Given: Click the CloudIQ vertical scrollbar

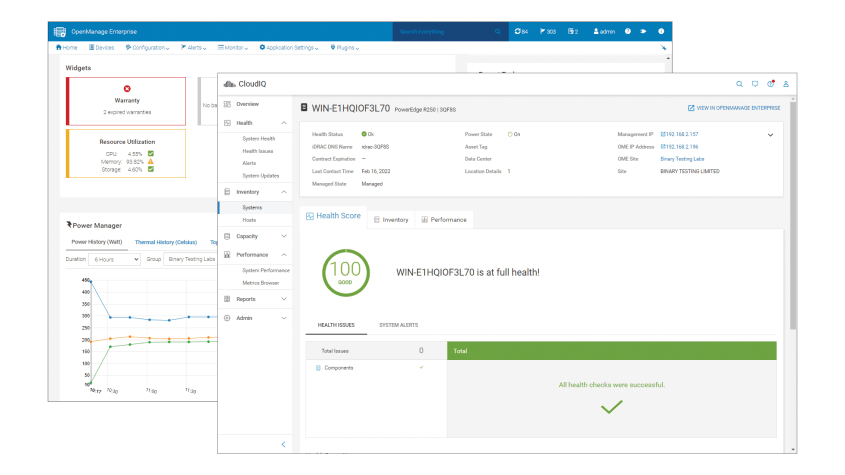Looking at the screenshot, I should (793, 216).
